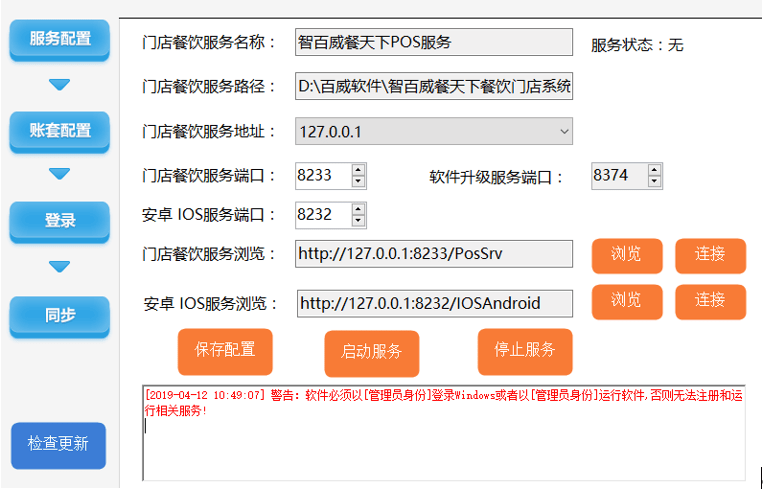Click the http://127.0.0.1:8232/IOSAndroid field

click(x=435, y=304)
